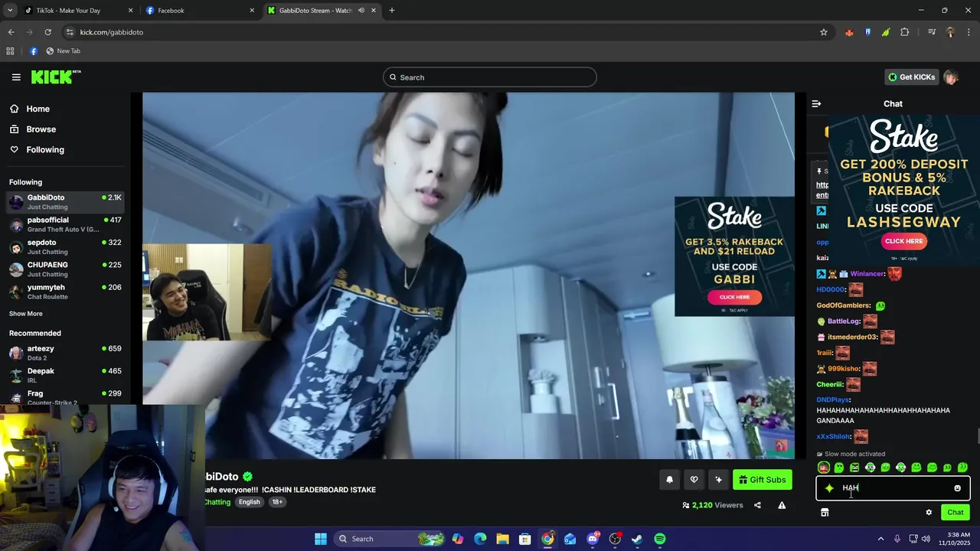Bookmark this page with star icon
Screen dimensions: 980x551
(824, 32)
